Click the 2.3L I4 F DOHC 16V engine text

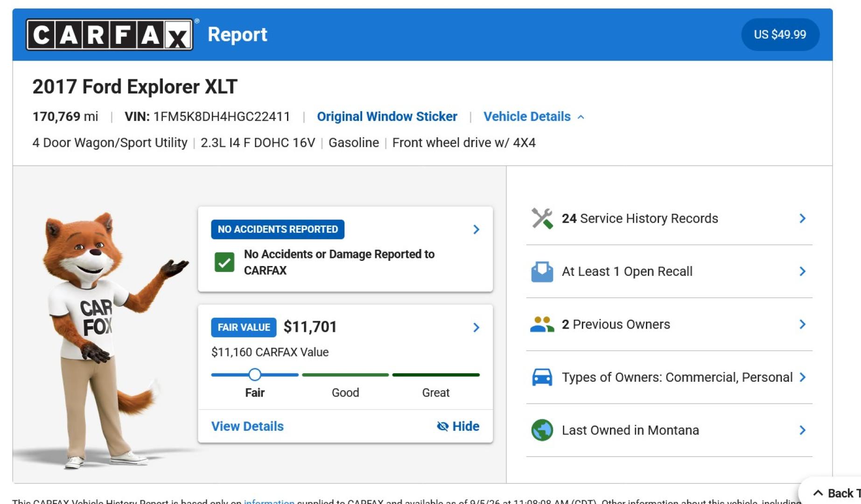(258, 143)
